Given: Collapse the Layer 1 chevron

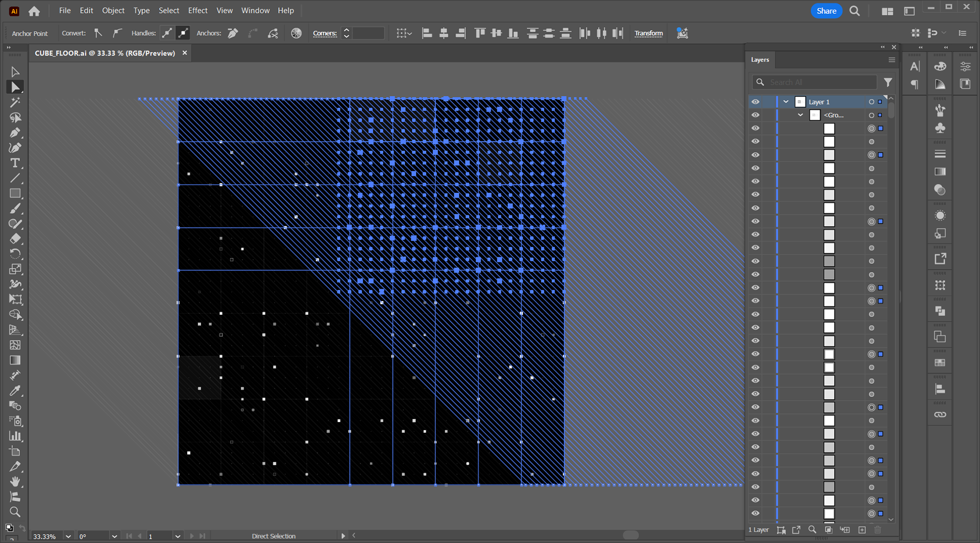Looking at the screenshot, I should [786, 102].
